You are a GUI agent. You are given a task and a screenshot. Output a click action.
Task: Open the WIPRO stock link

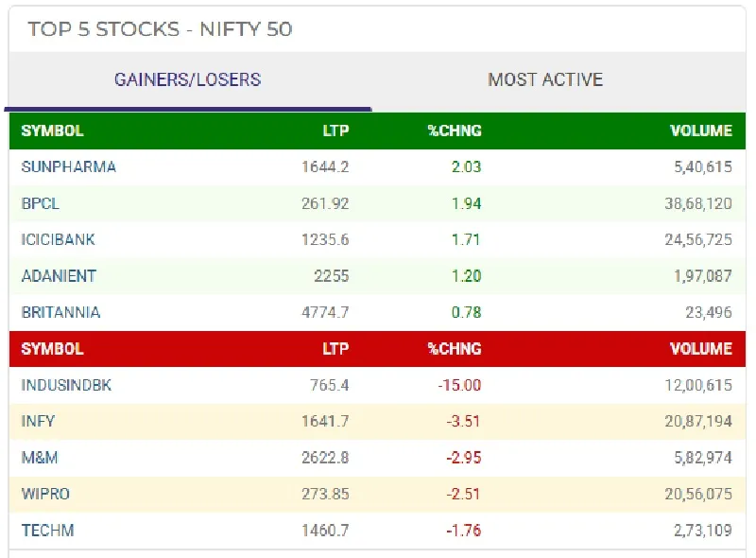pos(45,494)
